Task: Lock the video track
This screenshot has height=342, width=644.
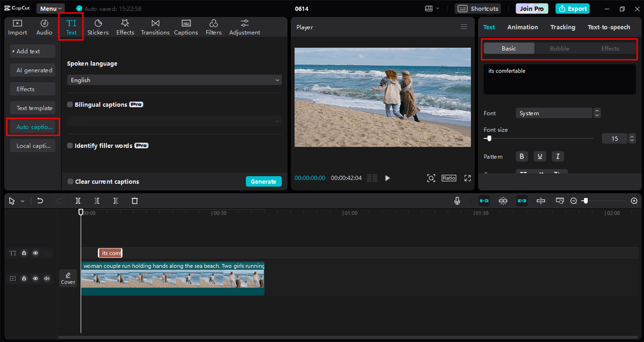Action: click(24, 278)
